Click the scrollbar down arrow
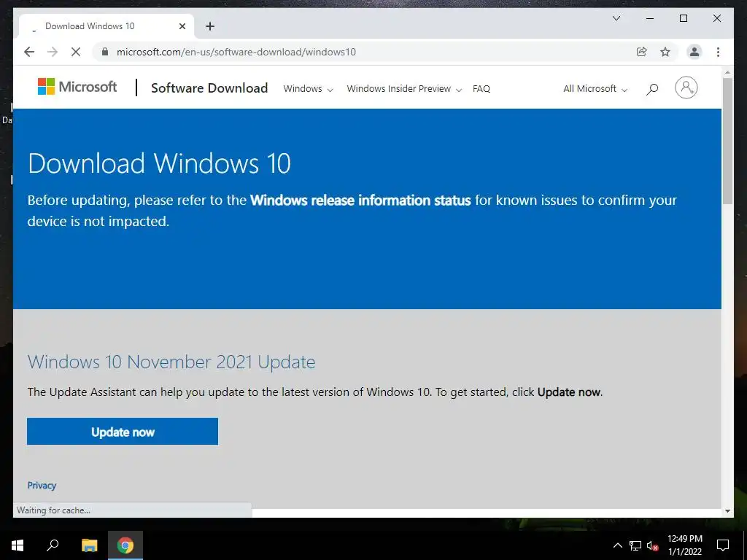The height and width of the screenshot is (560, 747). click(727, 511)
